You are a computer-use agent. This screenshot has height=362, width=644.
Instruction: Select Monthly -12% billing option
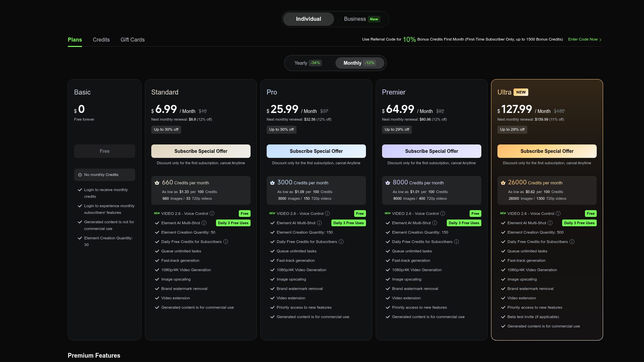(360, 63)
